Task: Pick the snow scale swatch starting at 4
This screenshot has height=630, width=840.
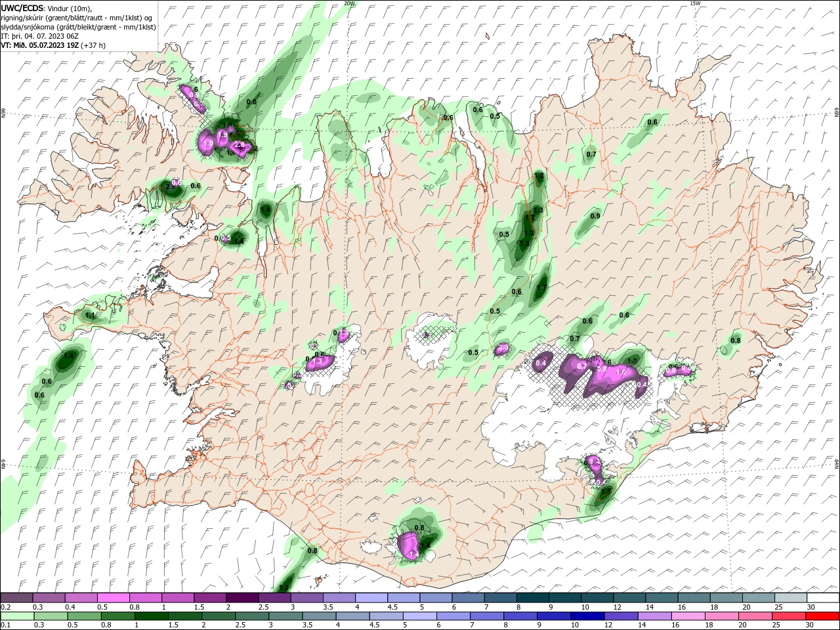Action: (x=371, y=597)
